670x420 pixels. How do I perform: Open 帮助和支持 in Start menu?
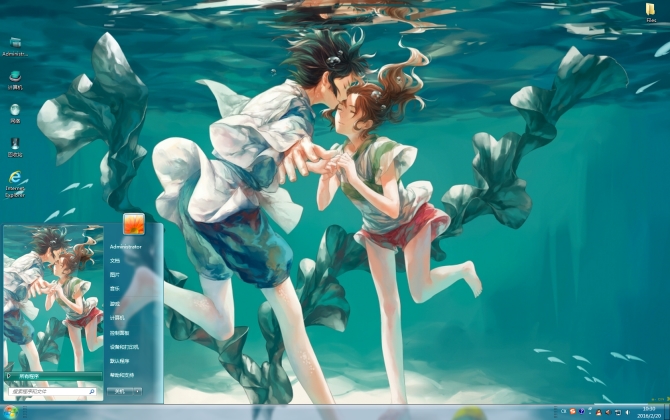point(122,375)
